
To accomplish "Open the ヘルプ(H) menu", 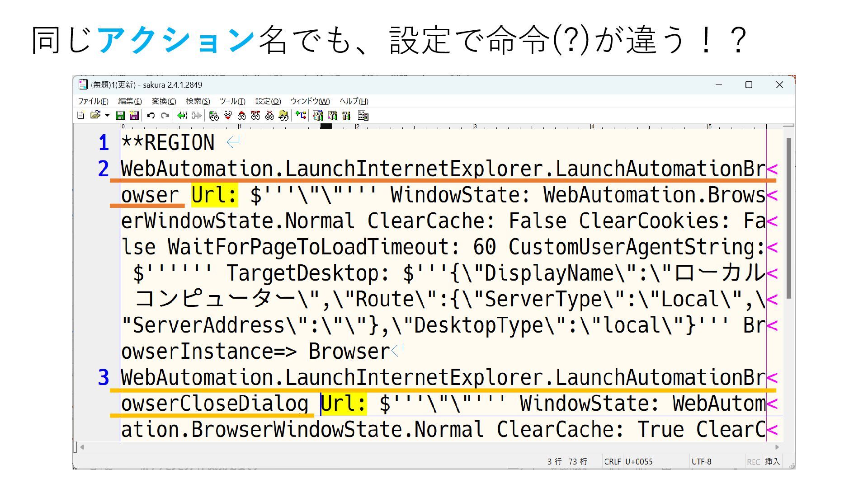I will [354, 101].
